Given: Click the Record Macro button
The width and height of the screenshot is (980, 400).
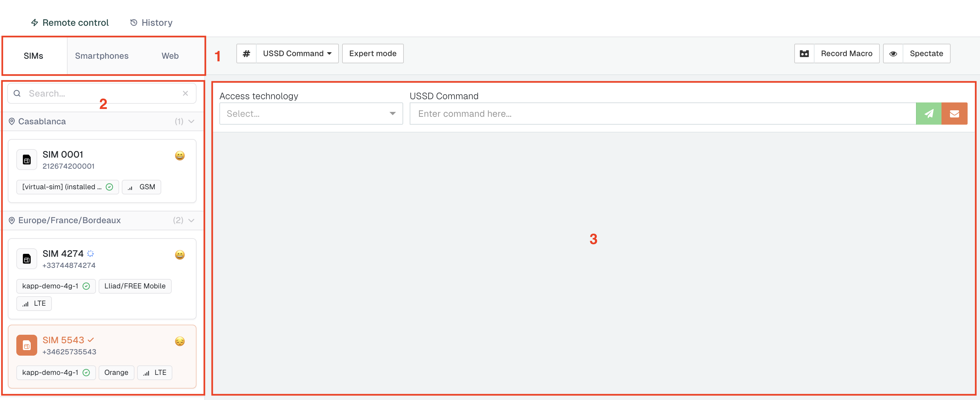Looking at the screenshot, I should (846, 54).
